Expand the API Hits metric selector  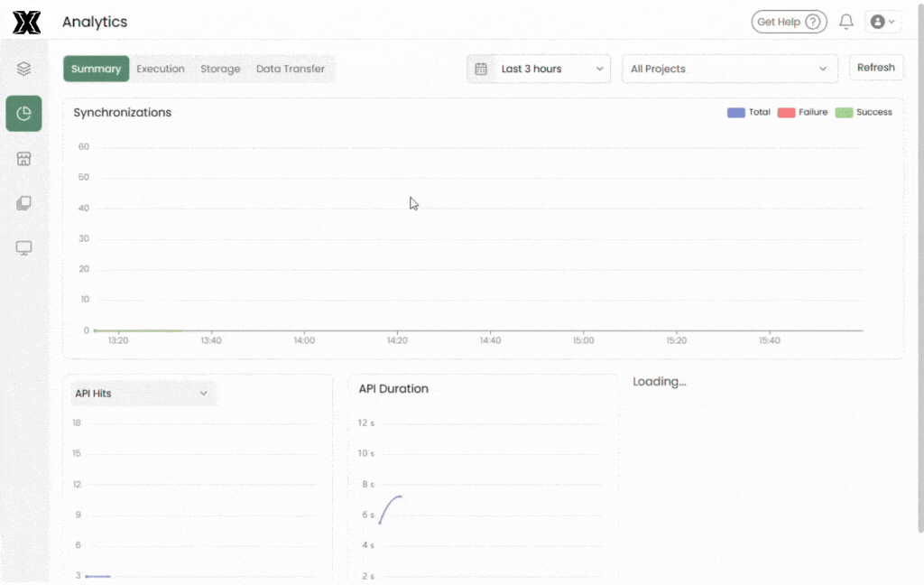pyautogui.click(x=141, y=394)
